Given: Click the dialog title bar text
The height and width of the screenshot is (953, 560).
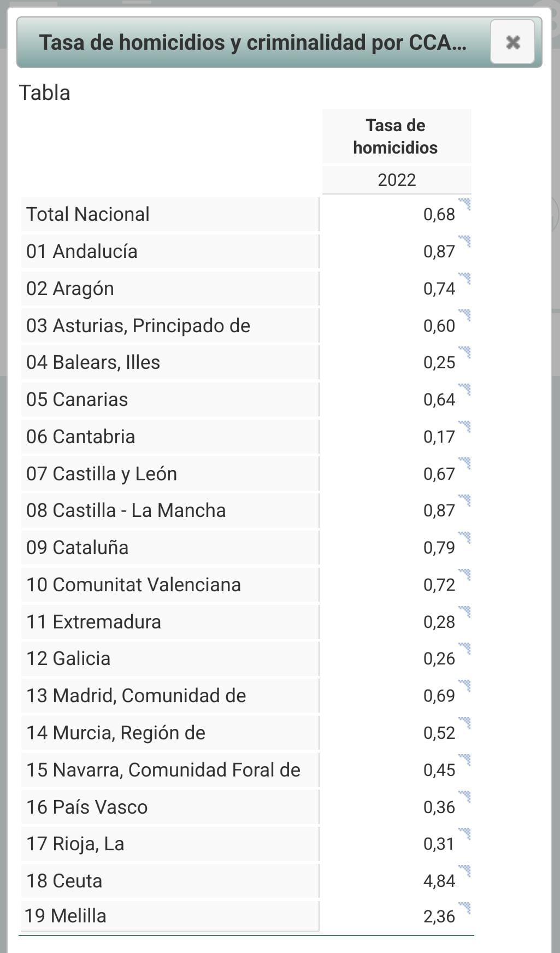Looking at the screenshot, I should (253, 42).
